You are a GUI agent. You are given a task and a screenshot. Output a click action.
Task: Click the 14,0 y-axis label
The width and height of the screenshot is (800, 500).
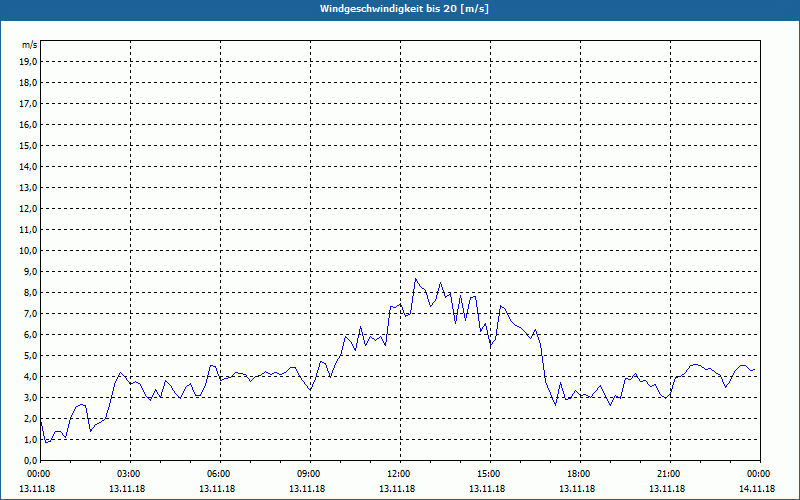[x=28, y=166]
